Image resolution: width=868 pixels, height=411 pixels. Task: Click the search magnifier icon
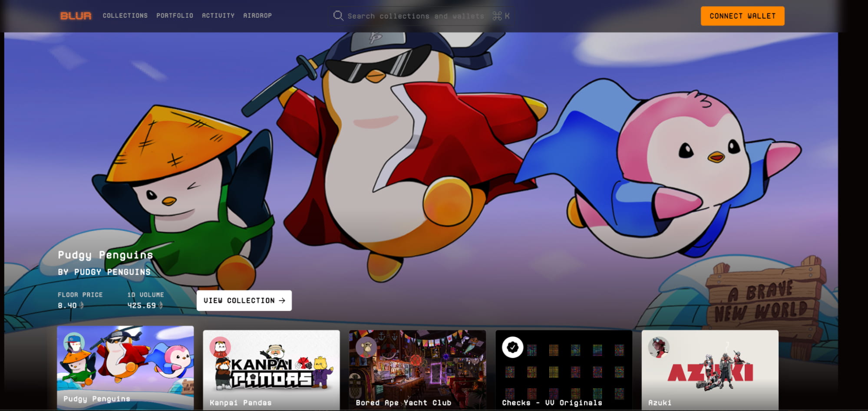(338, 16)
